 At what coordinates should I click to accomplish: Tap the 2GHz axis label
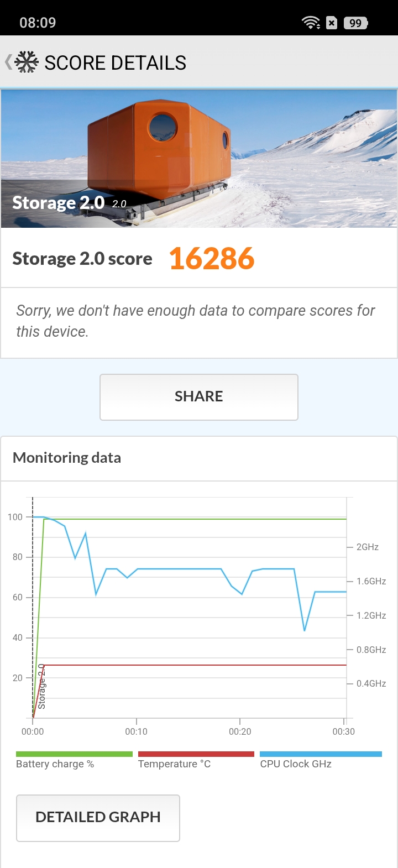pos(367,547)
